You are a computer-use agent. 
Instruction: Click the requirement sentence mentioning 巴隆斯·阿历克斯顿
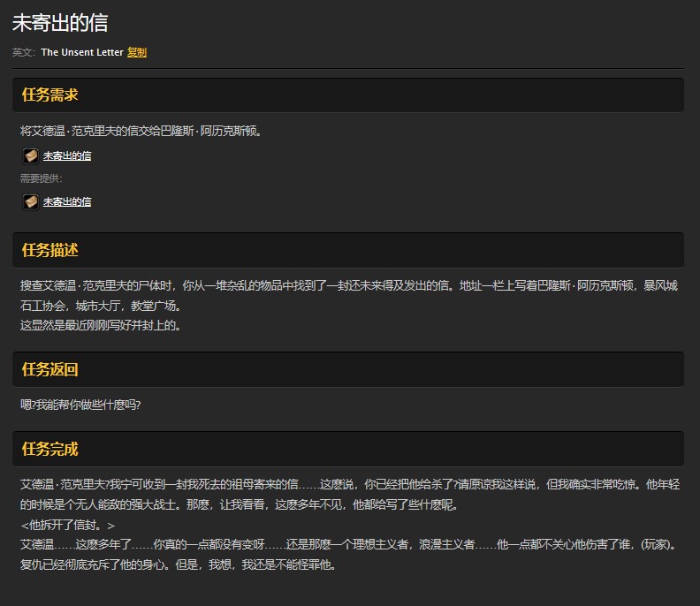pos(141,132)
